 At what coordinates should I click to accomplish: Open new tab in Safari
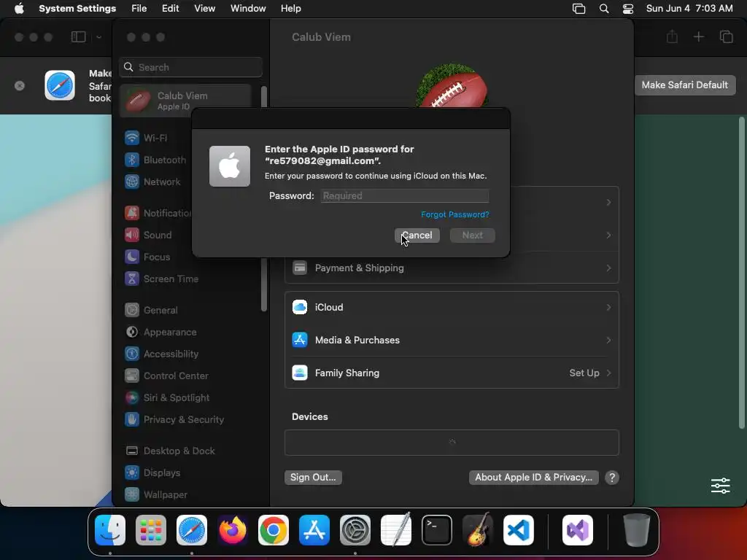698,36
